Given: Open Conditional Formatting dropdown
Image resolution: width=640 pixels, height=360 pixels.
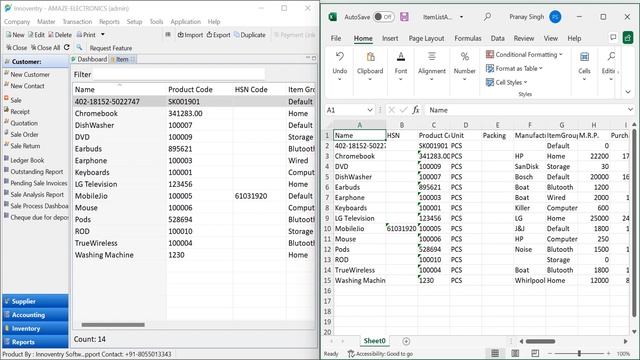Looking at the screenshot, I should (x=524, y=54).
